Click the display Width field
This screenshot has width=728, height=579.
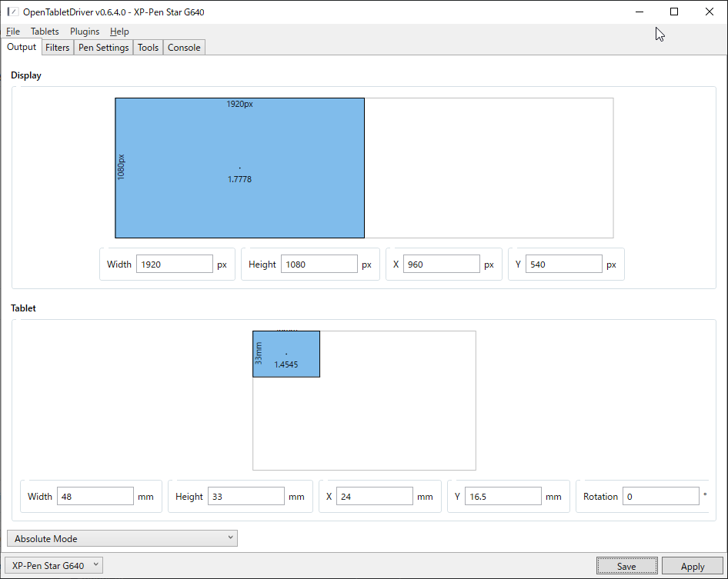point(175,265)
